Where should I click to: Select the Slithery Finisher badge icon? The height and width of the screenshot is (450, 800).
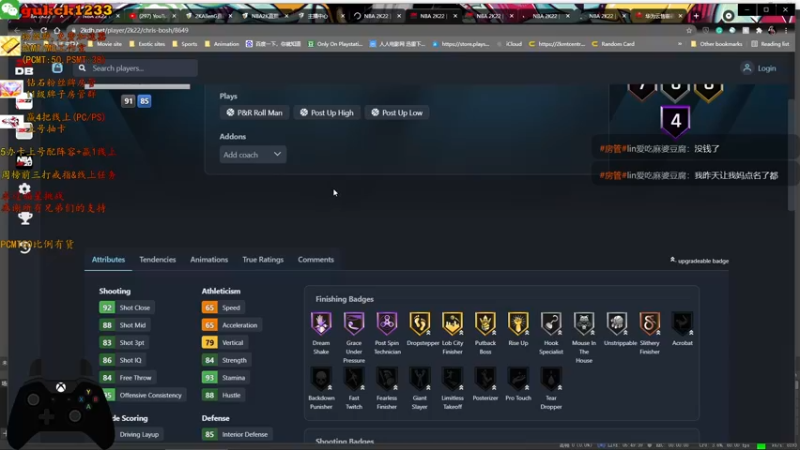pos(649,323)
